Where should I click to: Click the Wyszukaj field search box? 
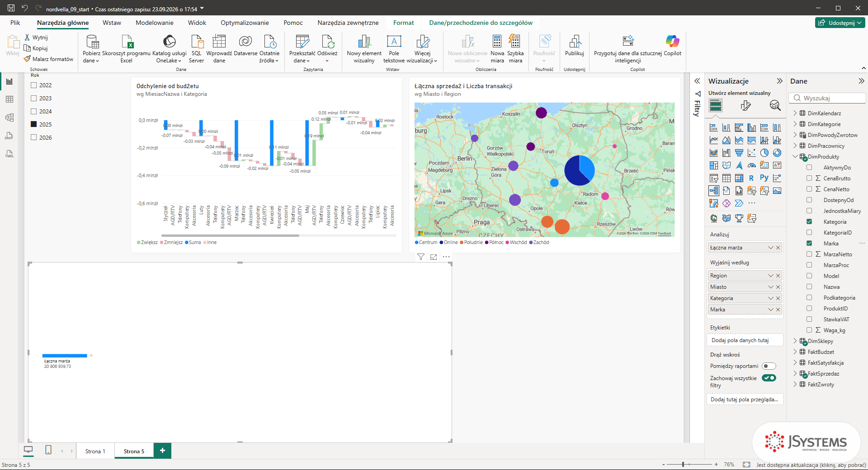[828, 98]
